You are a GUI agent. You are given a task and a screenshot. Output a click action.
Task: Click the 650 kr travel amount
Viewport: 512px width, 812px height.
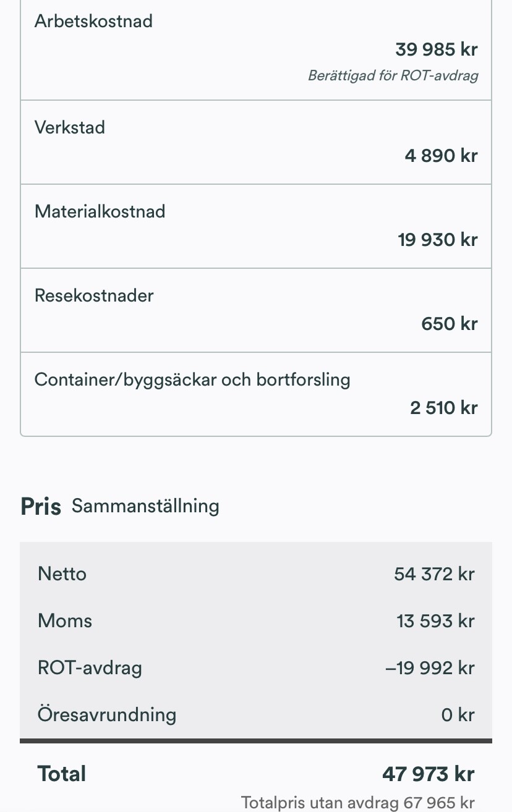(x=449, y=324)
